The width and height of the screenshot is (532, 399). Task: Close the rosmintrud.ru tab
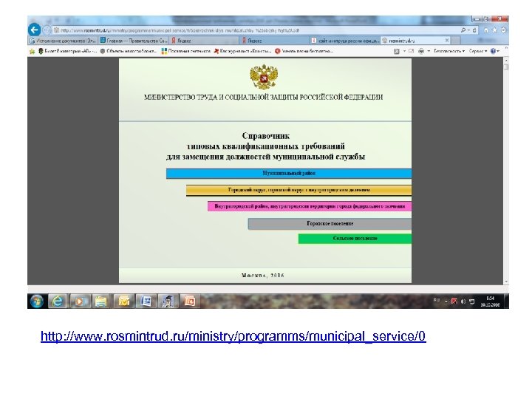(x=447, y=41)
